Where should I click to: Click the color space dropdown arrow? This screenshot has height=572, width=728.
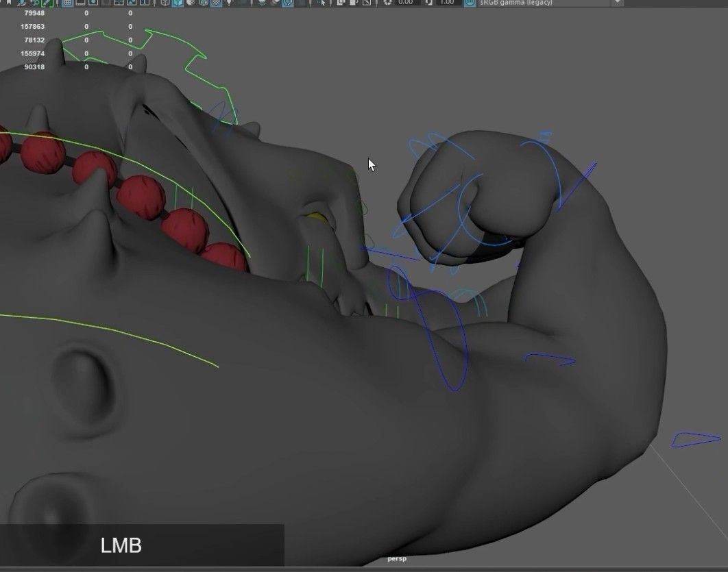click(x=617, y=2)
